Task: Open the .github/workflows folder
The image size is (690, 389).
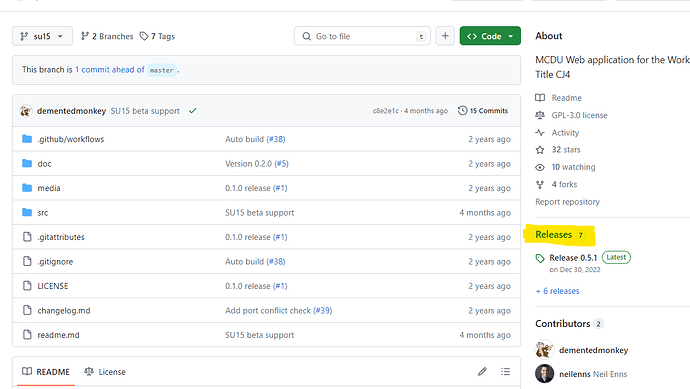Action: [x=70, y=139]
